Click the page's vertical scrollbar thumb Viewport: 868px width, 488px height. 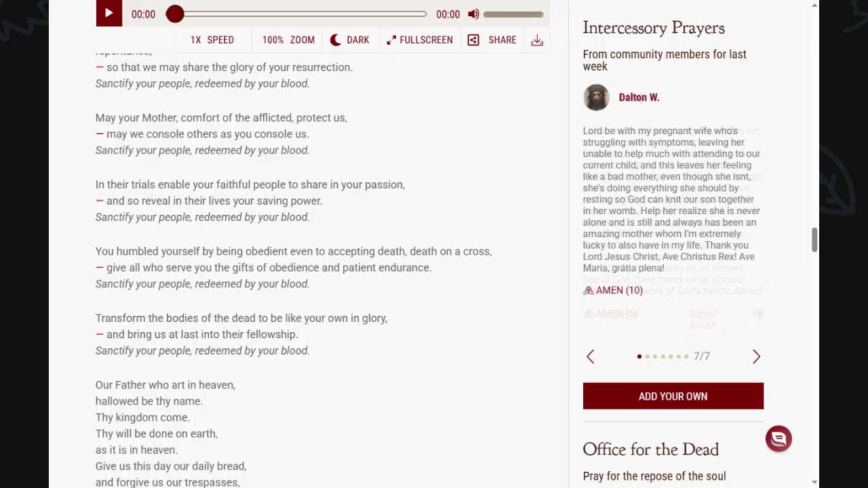click(x=814, y=240)
